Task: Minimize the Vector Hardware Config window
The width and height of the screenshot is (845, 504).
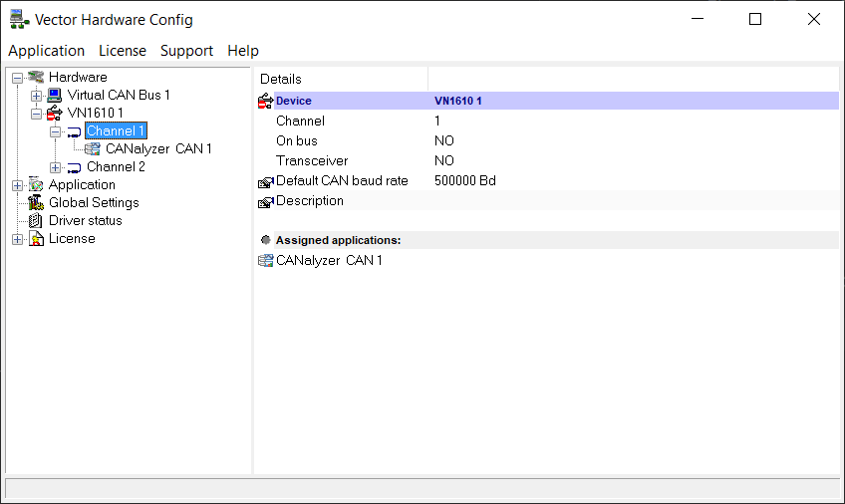Action: tap(698, 19)
